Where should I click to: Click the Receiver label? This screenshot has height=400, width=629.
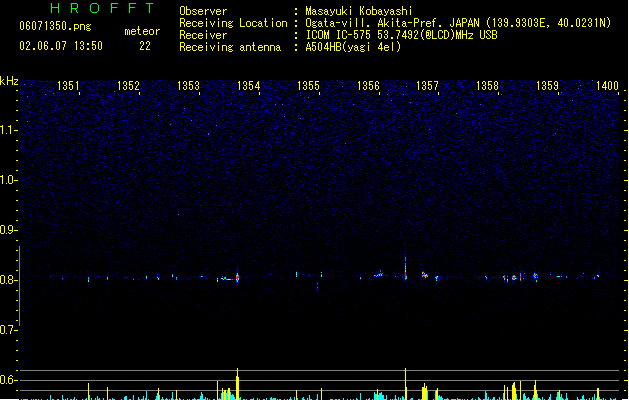(203, 35)
